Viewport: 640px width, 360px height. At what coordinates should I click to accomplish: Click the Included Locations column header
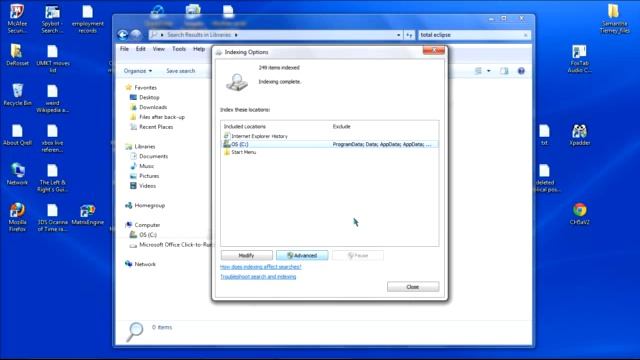pyautogui.click(x=244, y=127)
